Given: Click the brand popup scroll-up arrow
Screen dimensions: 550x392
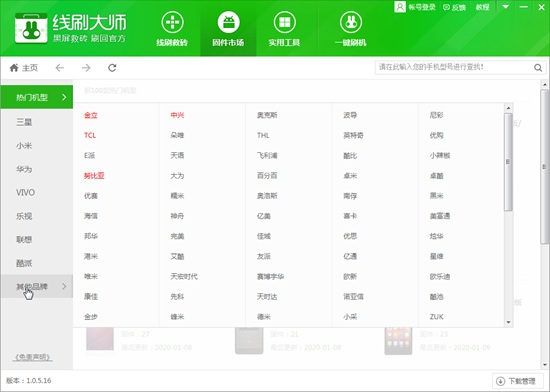Looking at the screenshot, I should point(508,107).
